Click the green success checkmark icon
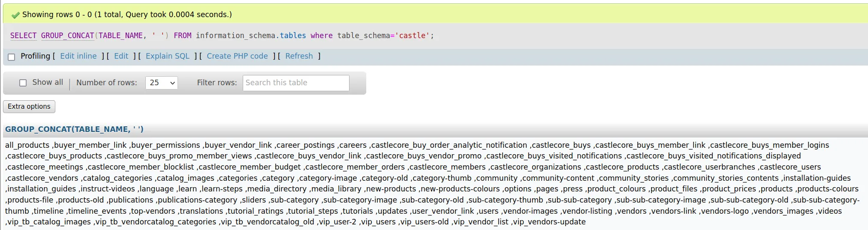The width and height of the screenshot is (868, 230). point(15,15)
